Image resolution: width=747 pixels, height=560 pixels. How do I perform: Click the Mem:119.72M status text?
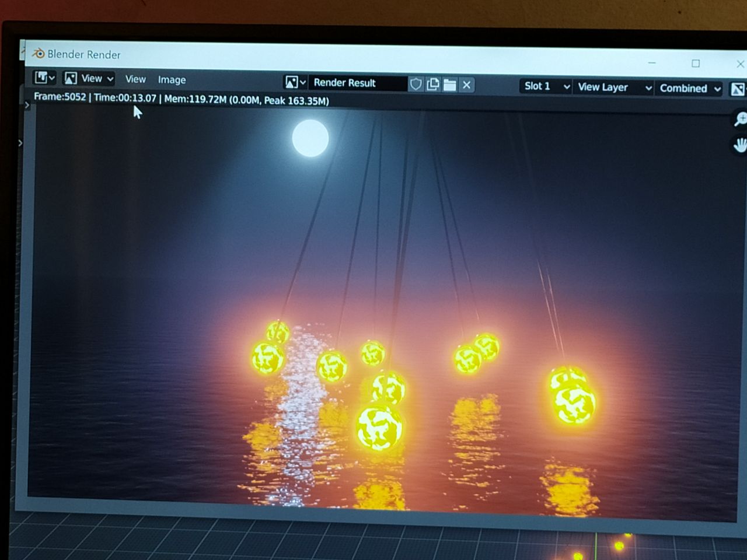195,99
